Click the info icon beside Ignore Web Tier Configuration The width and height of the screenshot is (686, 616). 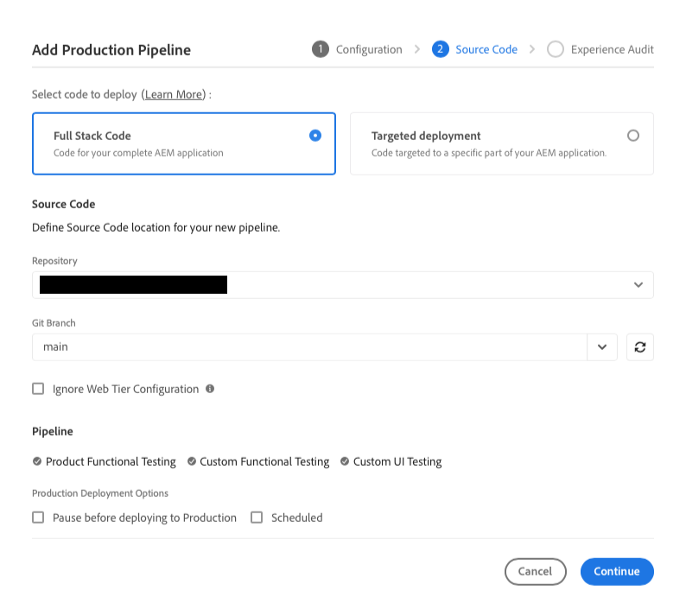[x=210, y=389]
